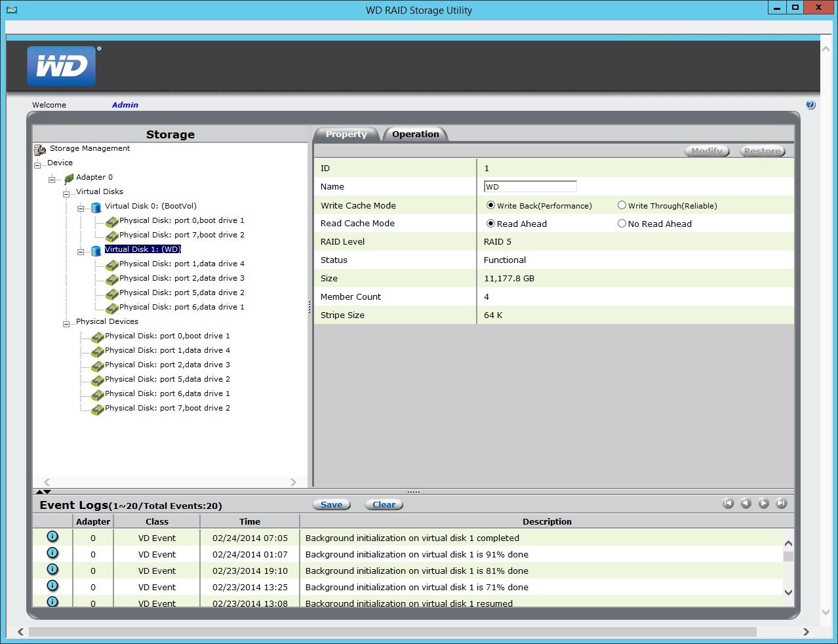Select Write Back(Performance) cache mode
Viewport: 838px width, 644px height.
(490, 205)
